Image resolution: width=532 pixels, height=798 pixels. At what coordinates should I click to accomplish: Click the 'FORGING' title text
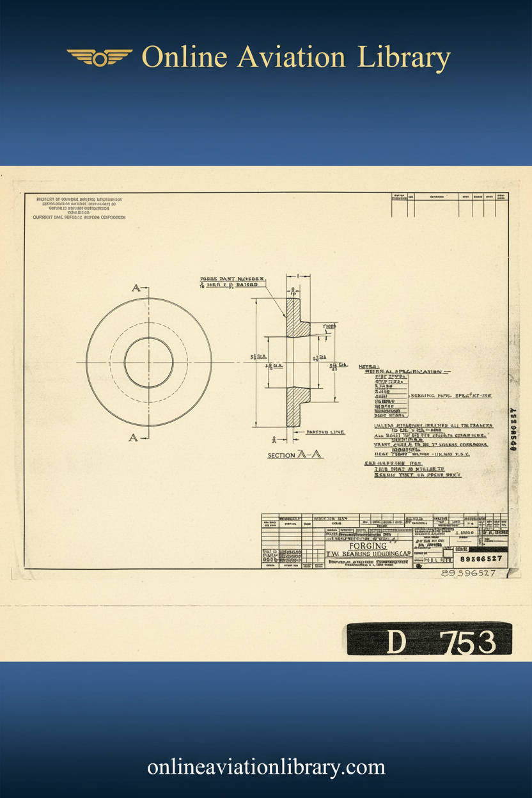368,545
